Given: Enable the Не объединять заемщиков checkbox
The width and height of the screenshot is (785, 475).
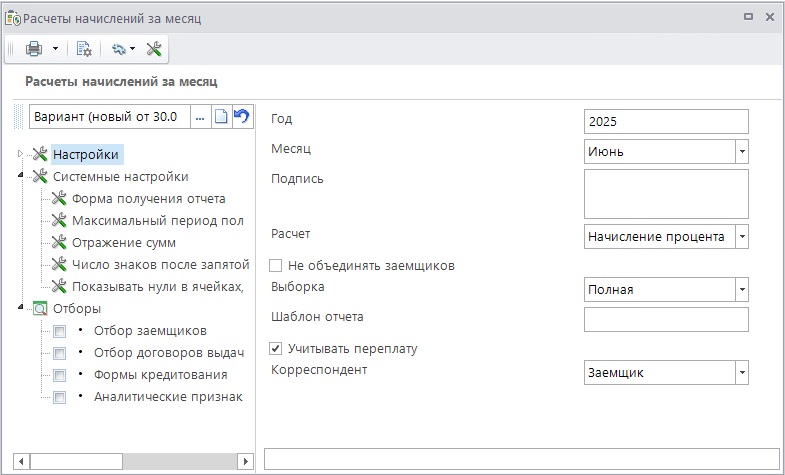Looking at the screenshot, I should [x=277, y=267].
